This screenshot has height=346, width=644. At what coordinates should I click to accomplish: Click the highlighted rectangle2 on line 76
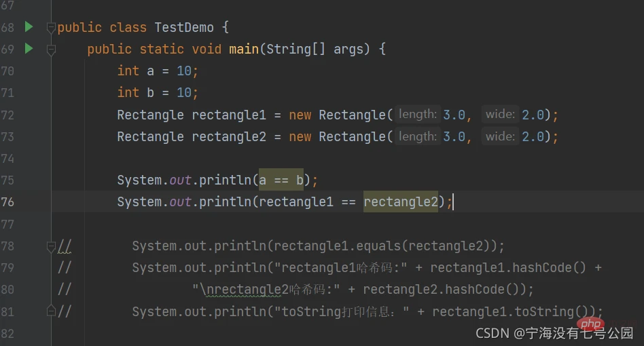pyautogui.click(x=400, y=201)
